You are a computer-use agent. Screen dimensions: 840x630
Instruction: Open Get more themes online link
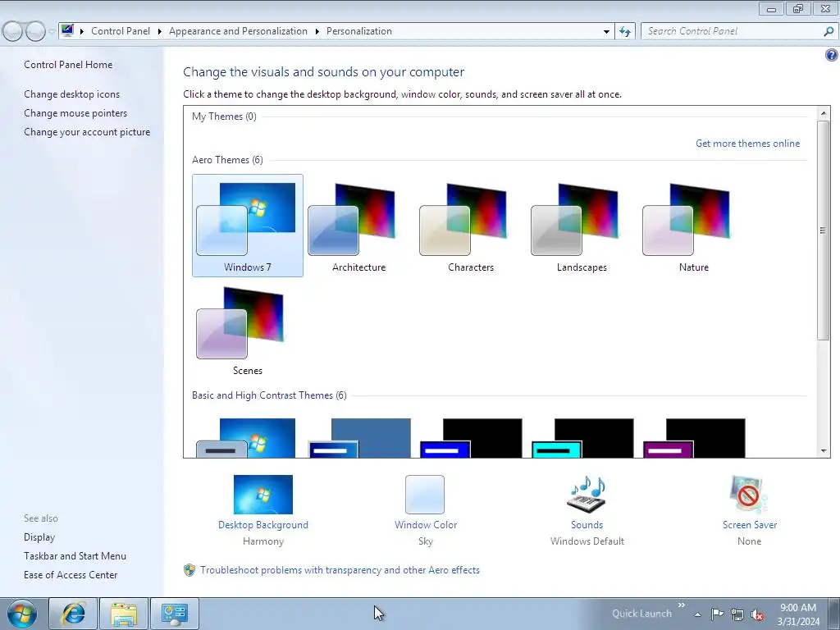coord(747,144)
